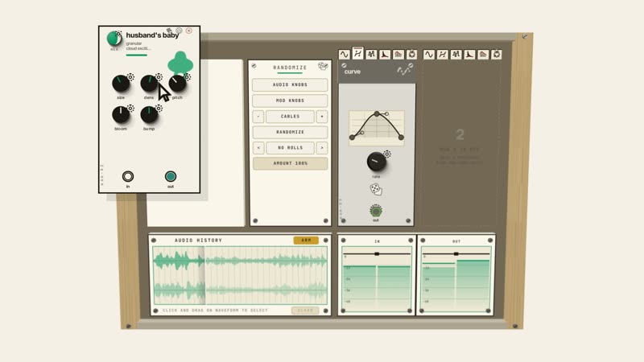
Task: Select random noise icon in second modulator group
Action: [x=456, y=54]
